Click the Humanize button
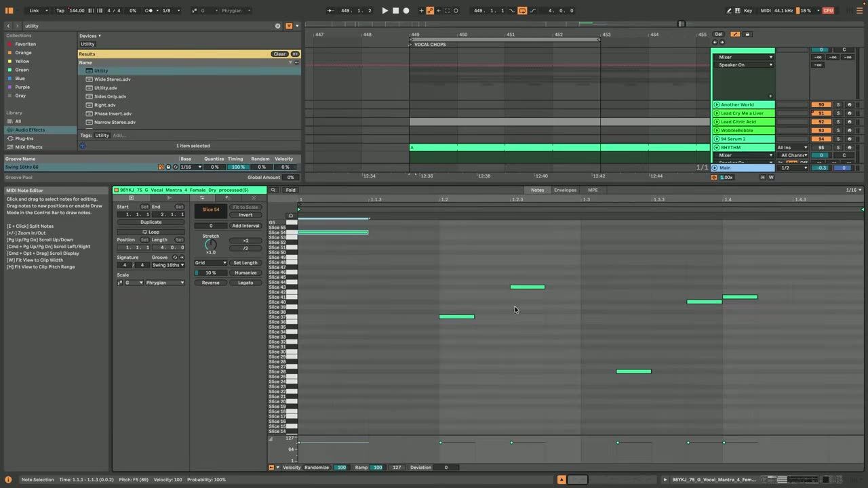Screen dimensions: 868x488 (245, 272)
